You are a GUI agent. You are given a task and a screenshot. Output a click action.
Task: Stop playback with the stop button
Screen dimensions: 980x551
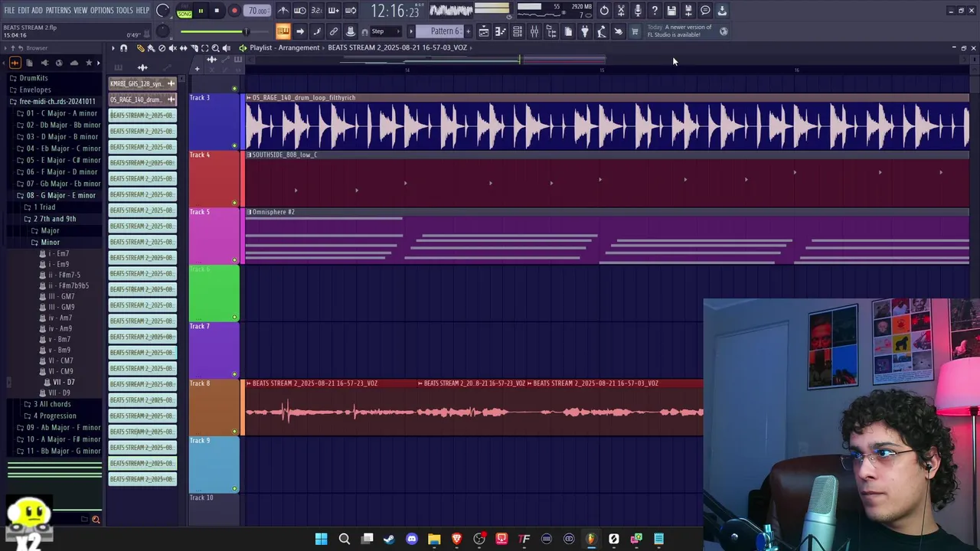pos(217,11)
